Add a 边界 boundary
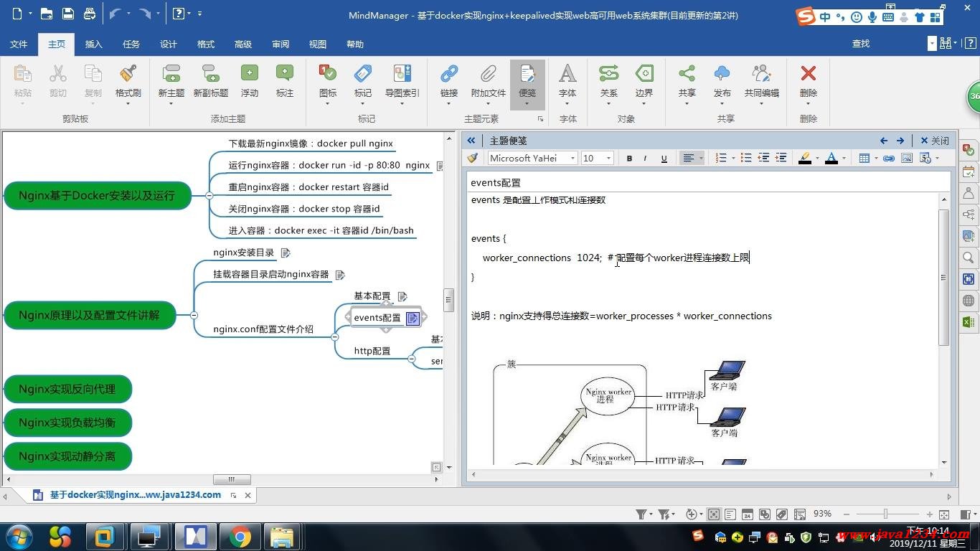980x551 pixels. pyautogui.click(x=644, y=74)
